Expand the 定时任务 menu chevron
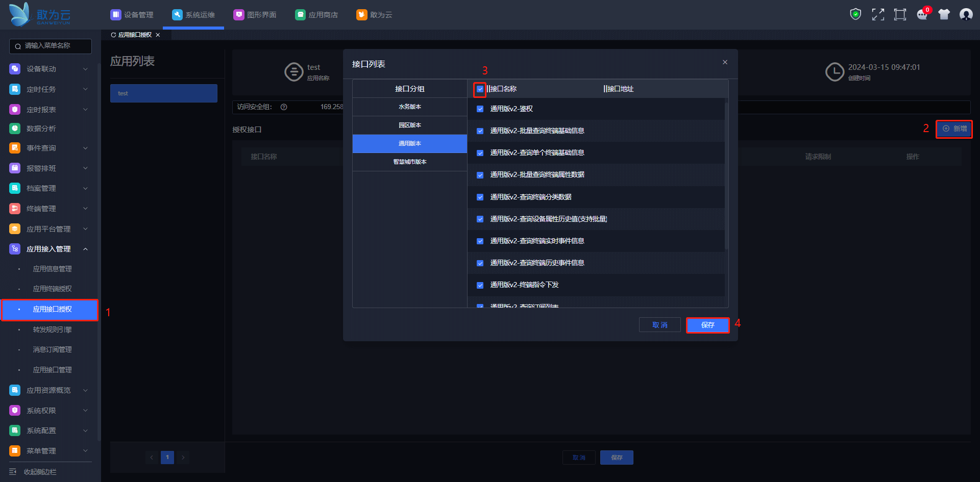Image resolution: width=980 pixels, height=482 pixels. (x=85, y=89)
